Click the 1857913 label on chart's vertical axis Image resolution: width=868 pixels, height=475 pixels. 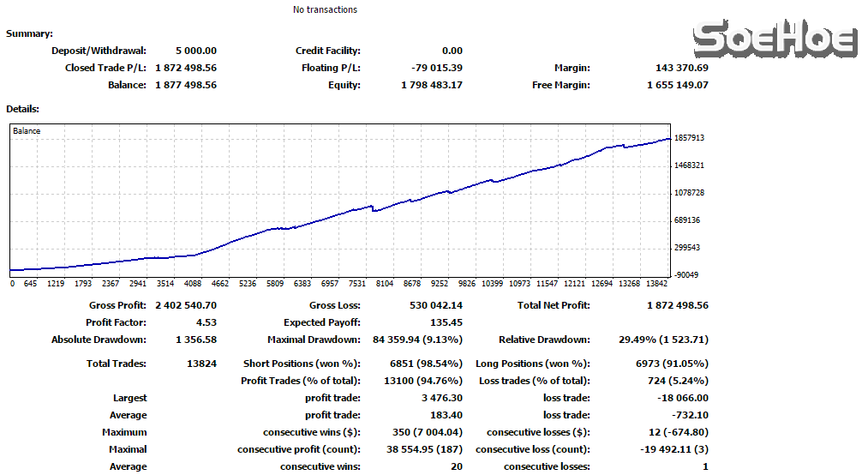tap(689, 137)
